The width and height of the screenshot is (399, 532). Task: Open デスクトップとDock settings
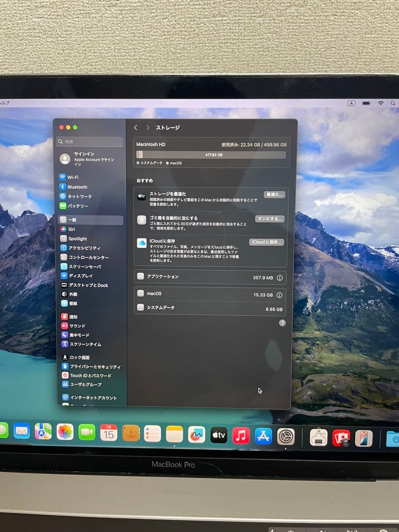click(88, 285)
